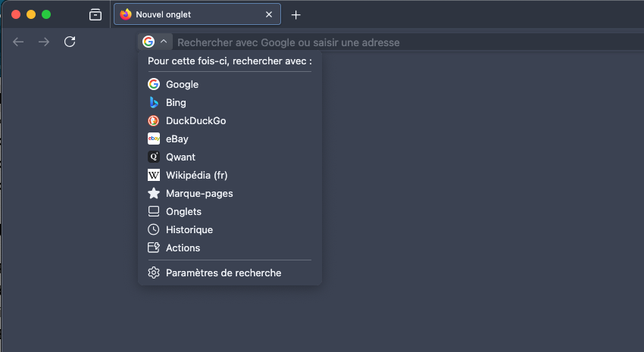Click the gear icon for Paramètres de recherche
Image resolution: width=644 pixels, height=352 pixels.
154,273
